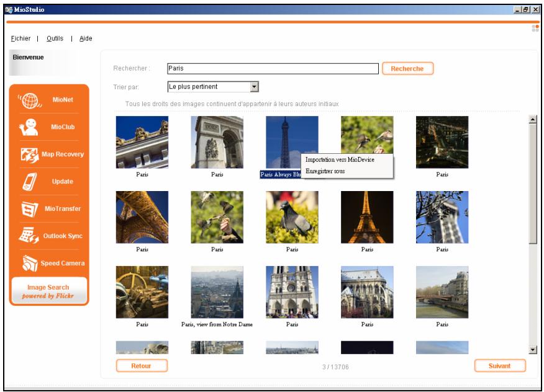
Task: Choose Enregistrer sous from context menu
Action: (325, 171)
